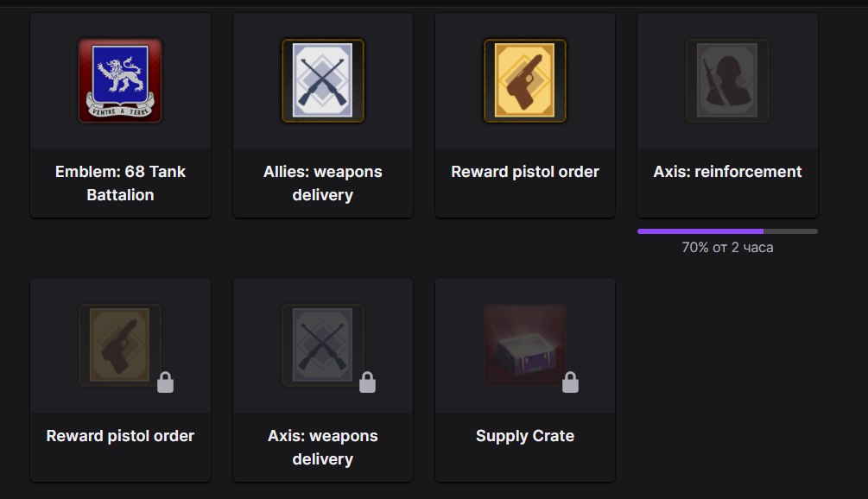Click the Axis reinforcement soldier icon
Viewport: 868px width, 499px height.
(727, 80)
